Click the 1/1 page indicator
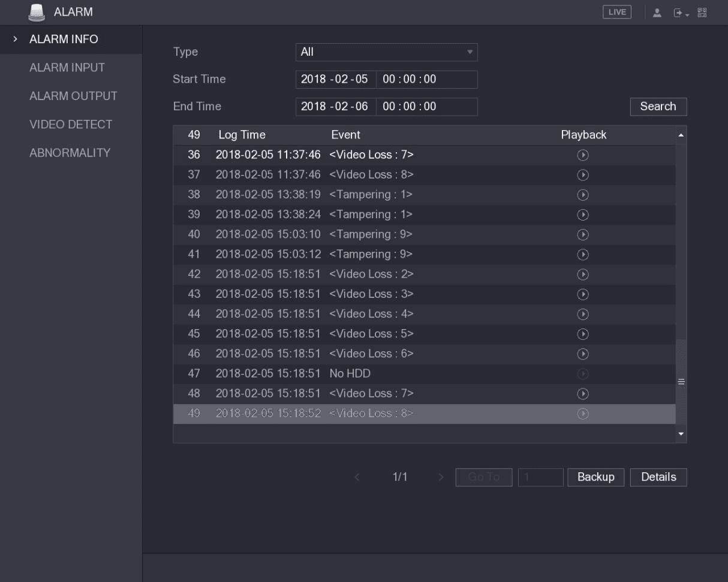 point(400,477)
